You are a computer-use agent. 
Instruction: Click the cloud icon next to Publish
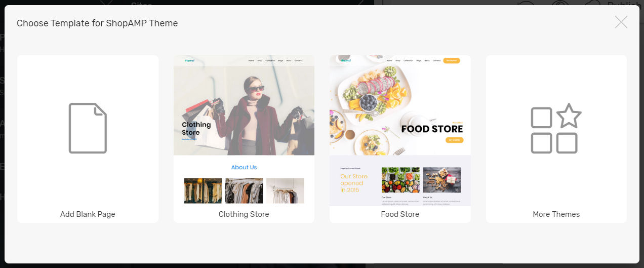[592, 3]
